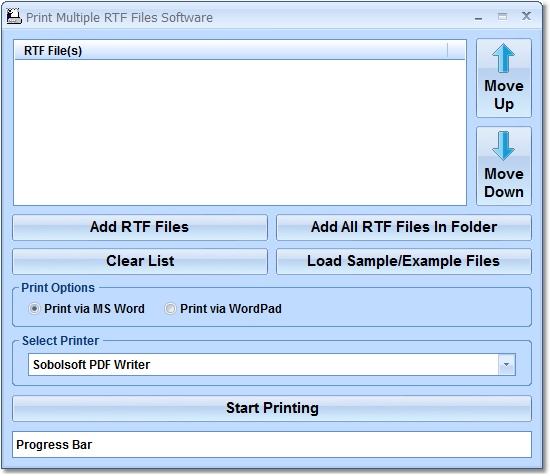This screenshot has width=550, height=476.
Task: Load Sample/Example Files
Action: (x=404, y=261)
